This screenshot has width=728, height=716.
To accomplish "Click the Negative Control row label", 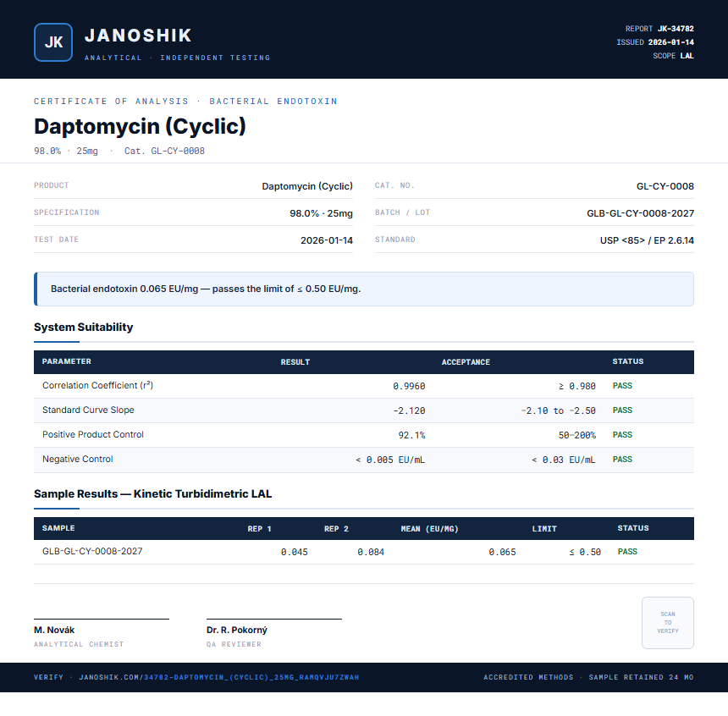I will (x=78, y=460).
